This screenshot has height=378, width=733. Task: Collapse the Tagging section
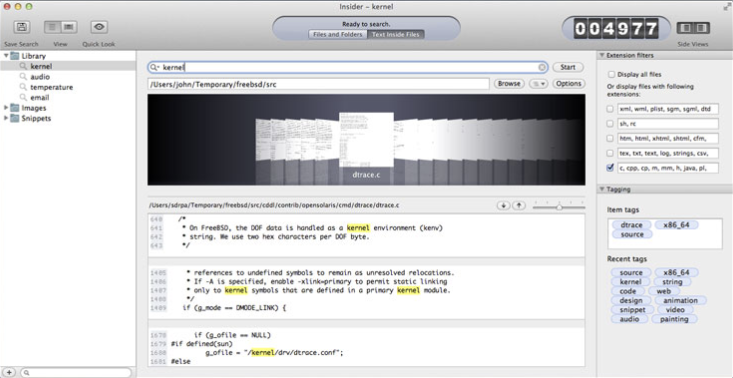[x=602, y=189]
